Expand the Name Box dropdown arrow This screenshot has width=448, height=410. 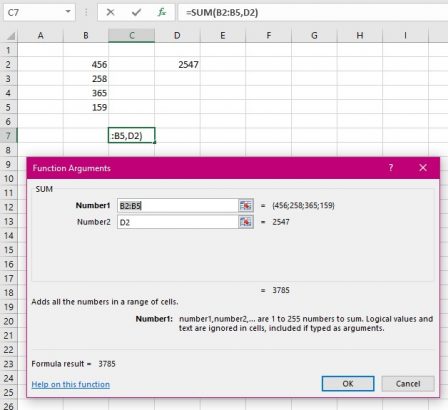(x=68, y=12)
